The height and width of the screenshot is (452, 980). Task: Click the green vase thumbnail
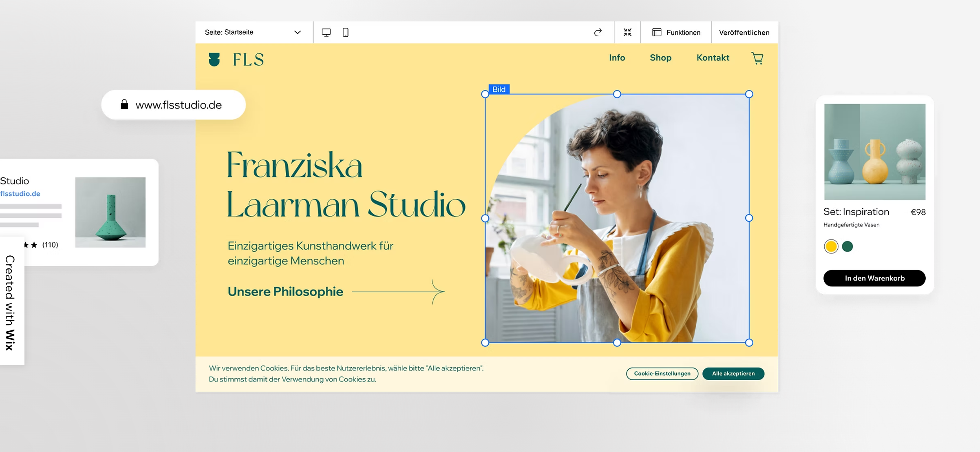click(x=110, y=212)
